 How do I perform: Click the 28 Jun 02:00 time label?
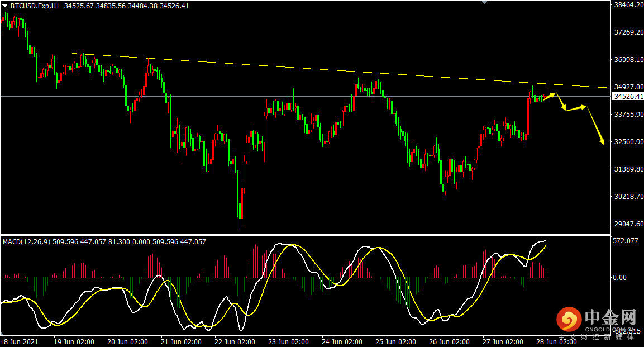556,341
